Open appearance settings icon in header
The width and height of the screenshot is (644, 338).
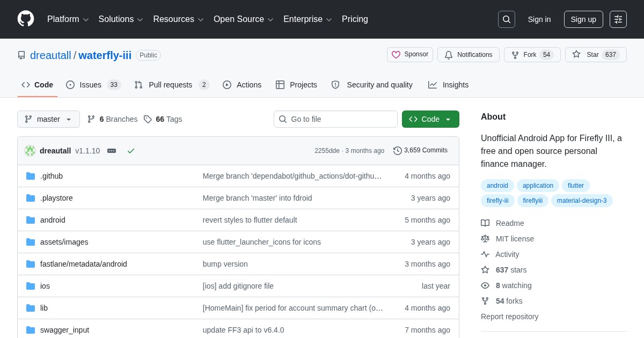(618, 19)
